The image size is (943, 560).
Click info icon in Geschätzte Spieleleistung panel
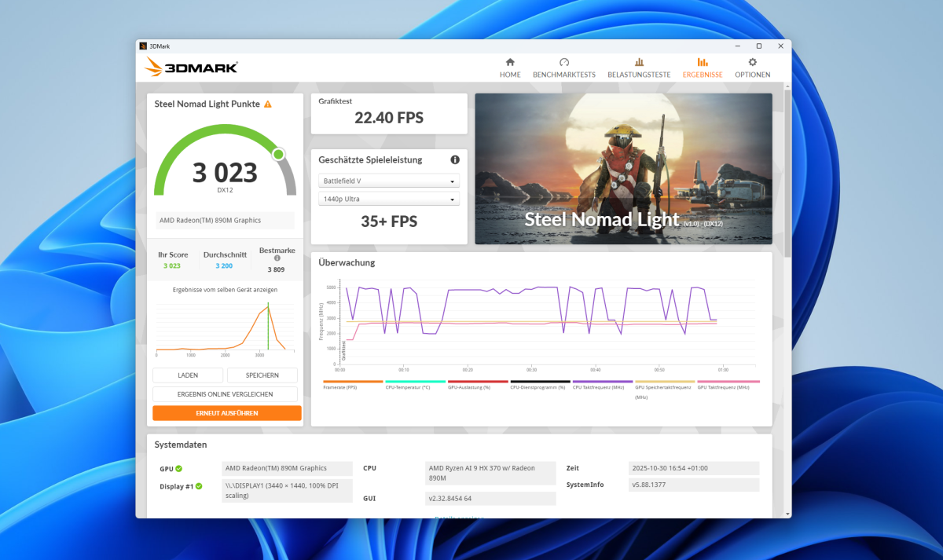pos(454,160)
